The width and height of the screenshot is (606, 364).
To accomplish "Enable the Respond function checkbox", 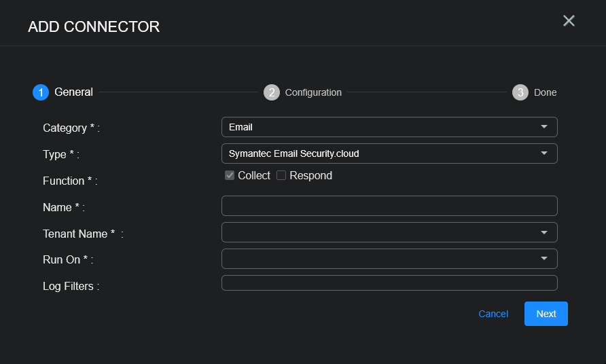I will [281, 176].
